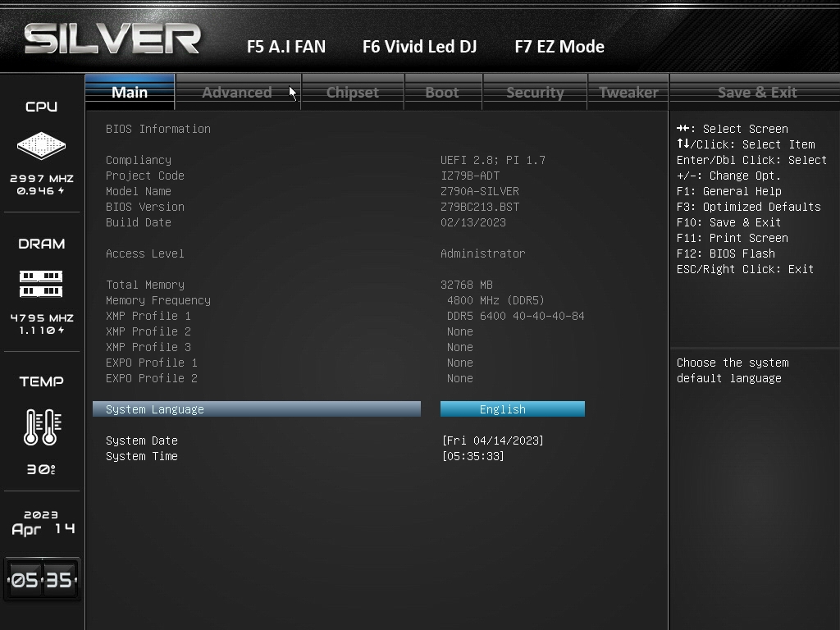Open the Main tab
840x630 pixels.
pyautogui.click(x=130, y=92)
